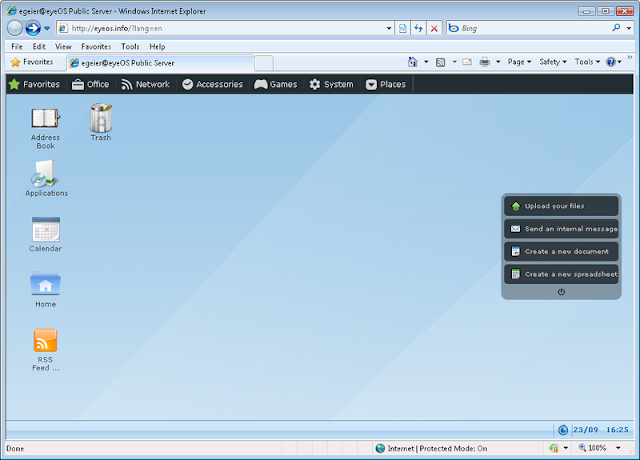Viewport: 640px width, 460px height.
Task: Open the Places menu in eyeOS
Action: 386,84
